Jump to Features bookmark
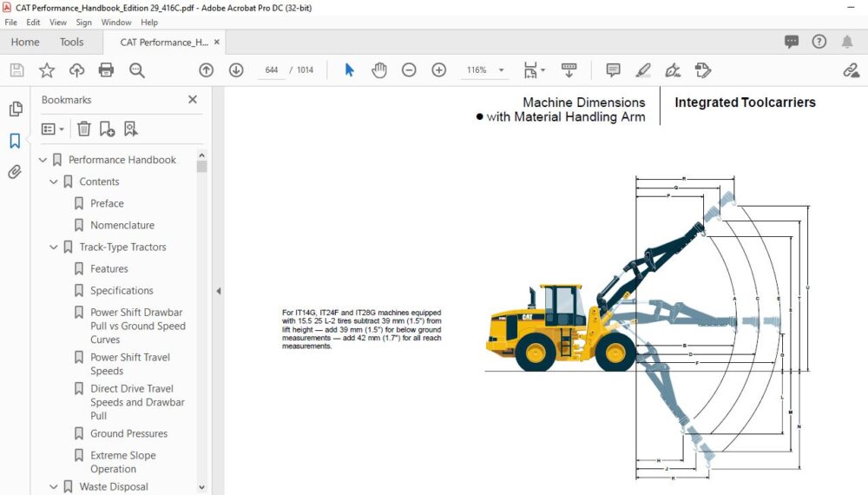This screenshot has width=868, height=495. click(x=109, y=268)
